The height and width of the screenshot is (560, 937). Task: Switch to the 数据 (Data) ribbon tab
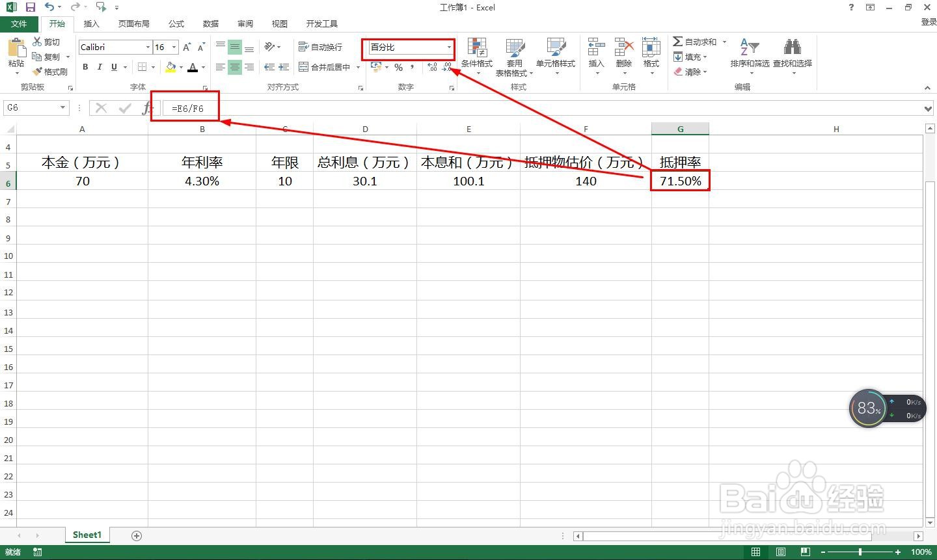coord(211,23)
